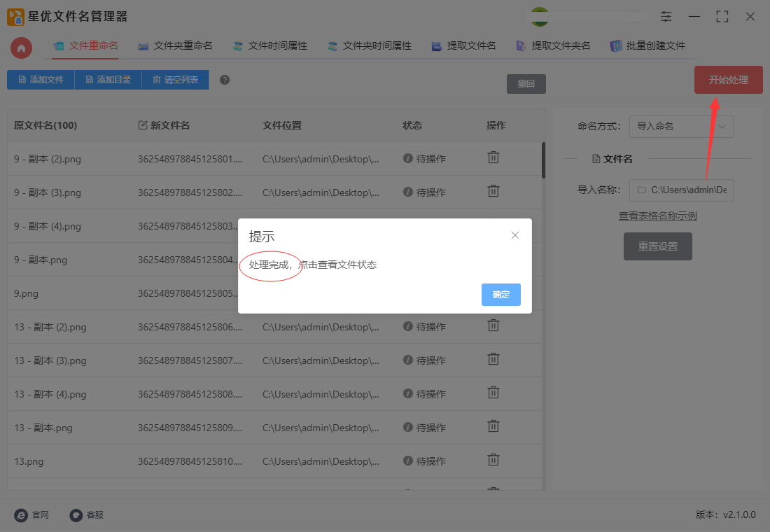Image resolution: width=770 pixels, height=532 pixels.
Task: Open the 文件时间属性 tab
Action: (x=270, y=45)
